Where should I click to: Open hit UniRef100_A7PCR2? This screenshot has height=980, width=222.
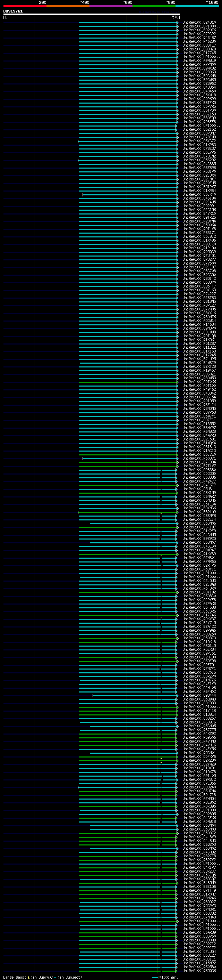pyautogui.click(x=199, y=34)
